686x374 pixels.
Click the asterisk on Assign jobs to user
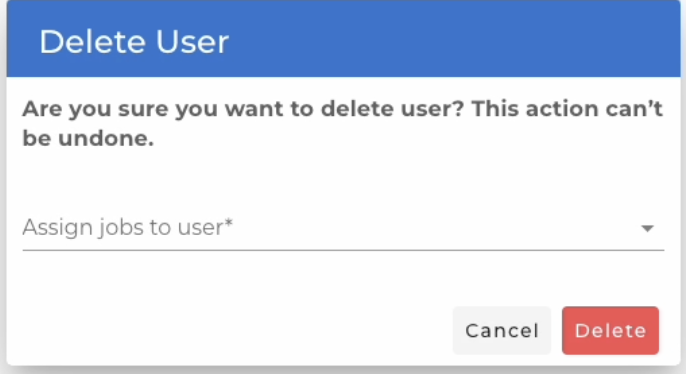pos(228,223)
